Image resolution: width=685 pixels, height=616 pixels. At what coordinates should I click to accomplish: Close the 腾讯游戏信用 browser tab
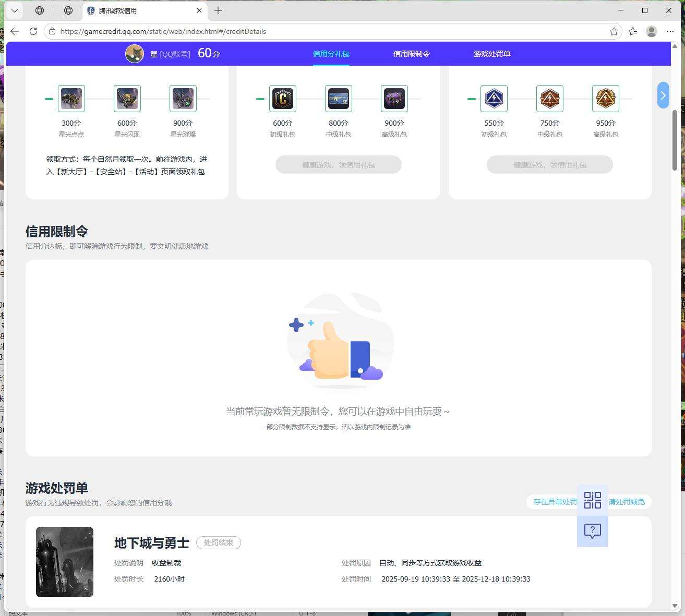pos(199,10)
